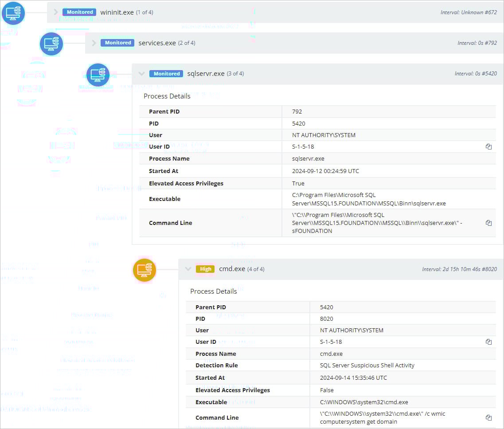Viewport: 504px width, 429px height.
Task: Expand the wininit.exe process row
Action: [x=55, y=12]
